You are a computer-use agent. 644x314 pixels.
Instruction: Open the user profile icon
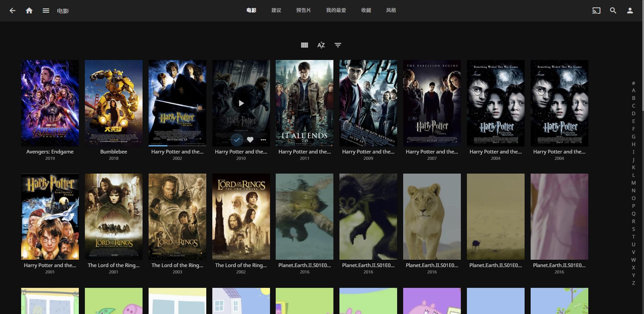pyautogui.click(x=630, y=11)
